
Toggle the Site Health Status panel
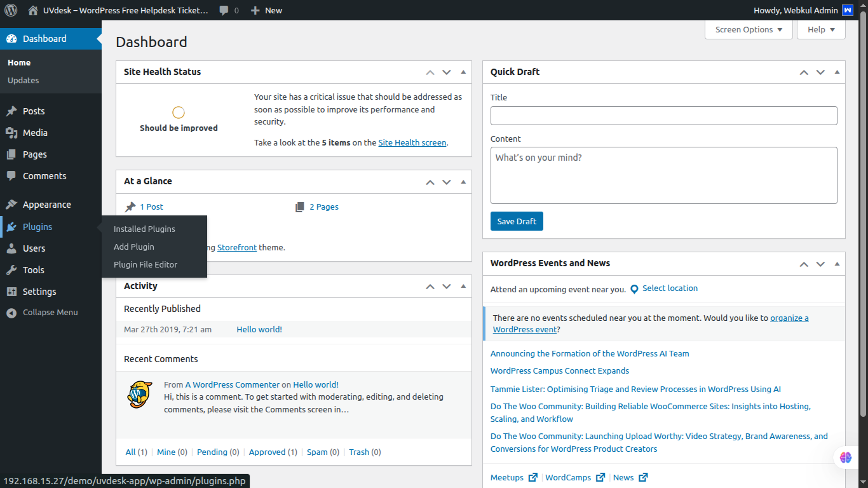point(463,72)
